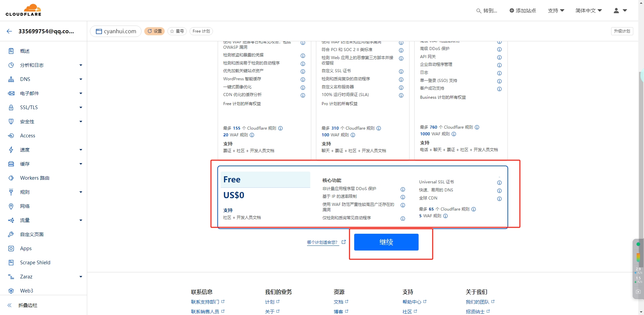
Task: Click the 电子邮件 envelope icon
Action: coord(11,93)
